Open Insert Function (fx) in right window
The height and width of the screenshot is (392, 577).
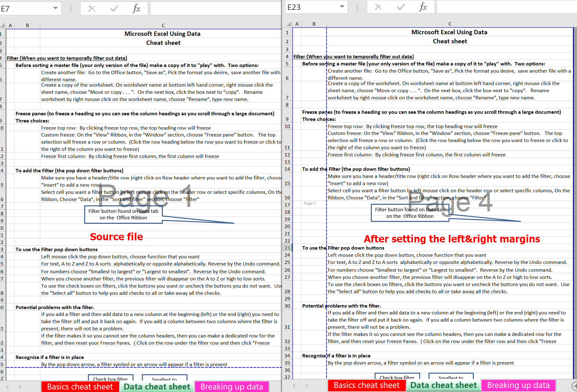coord(423,7)
